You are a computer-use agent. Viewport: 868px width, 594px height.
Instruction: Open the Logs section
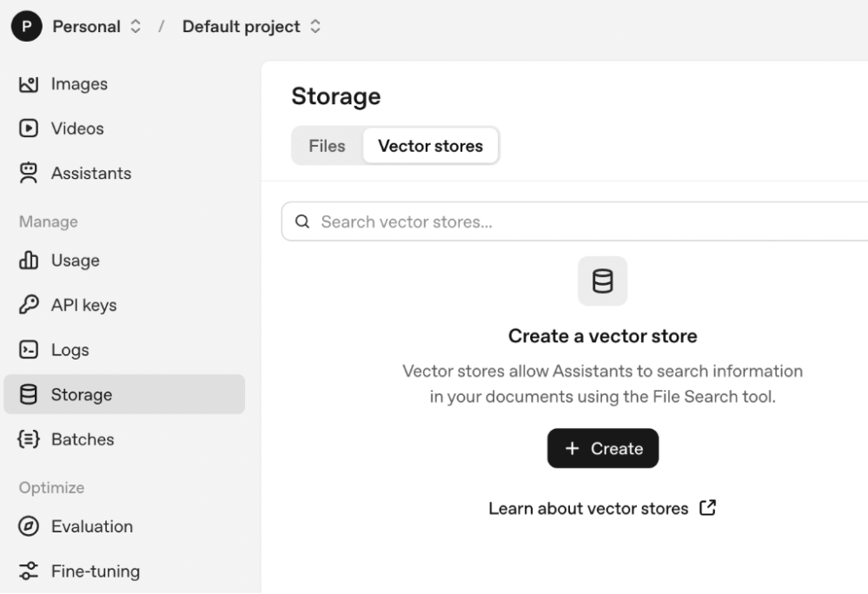(70, 349)
